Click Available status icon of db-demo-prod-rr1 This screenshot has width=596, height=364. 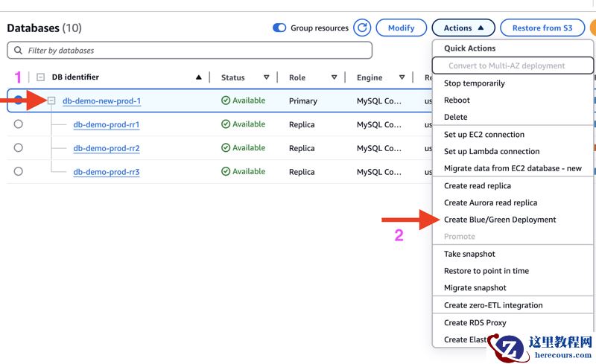tap(226, 124)
